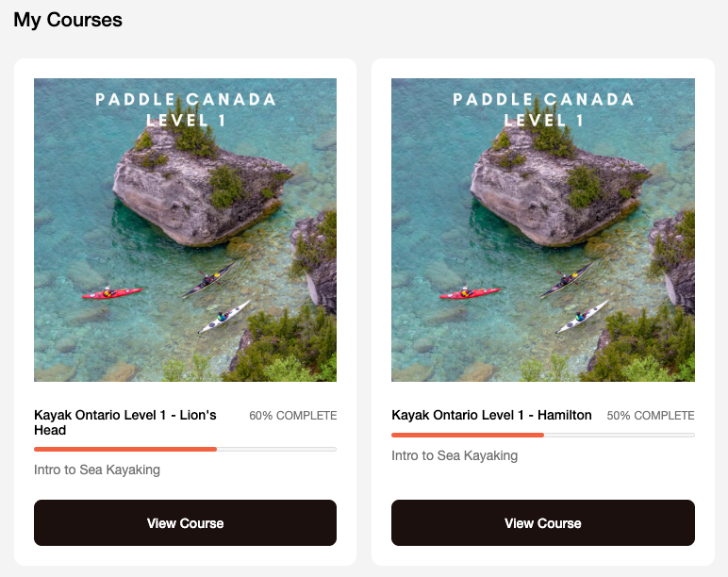The height and width of the screenshot is (577, 728).
Task: Click the Hamilton course progress bar
Action: click(x=542, y=435)
